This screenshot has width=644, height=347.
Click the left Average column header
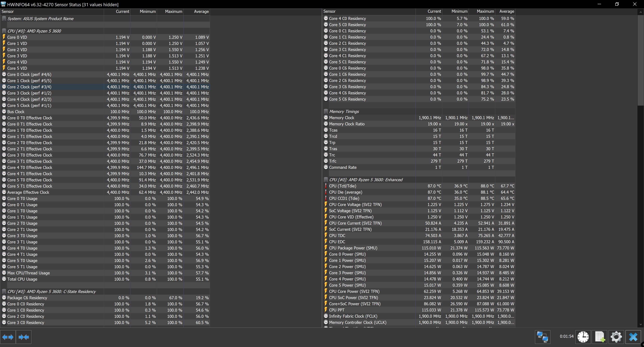(197, 12)
